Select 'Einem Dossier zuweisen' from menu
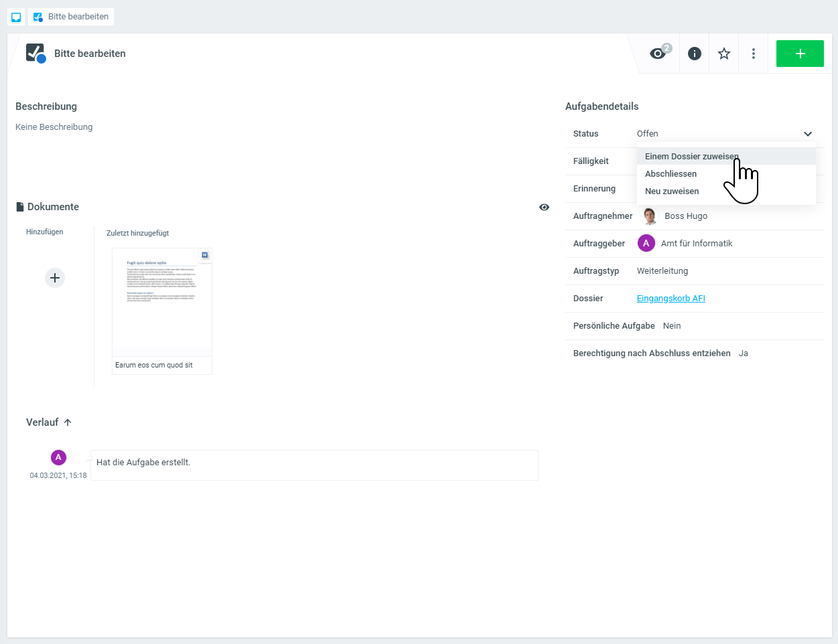This screenshot has width=838, height=644. coord(691,157)
